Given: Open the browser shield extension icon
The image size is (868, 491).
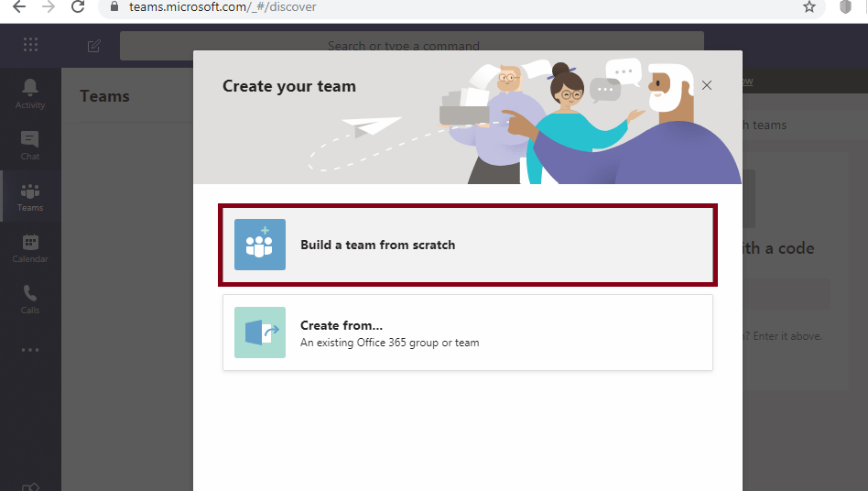Looking at the screenshot, I should 845,6.
